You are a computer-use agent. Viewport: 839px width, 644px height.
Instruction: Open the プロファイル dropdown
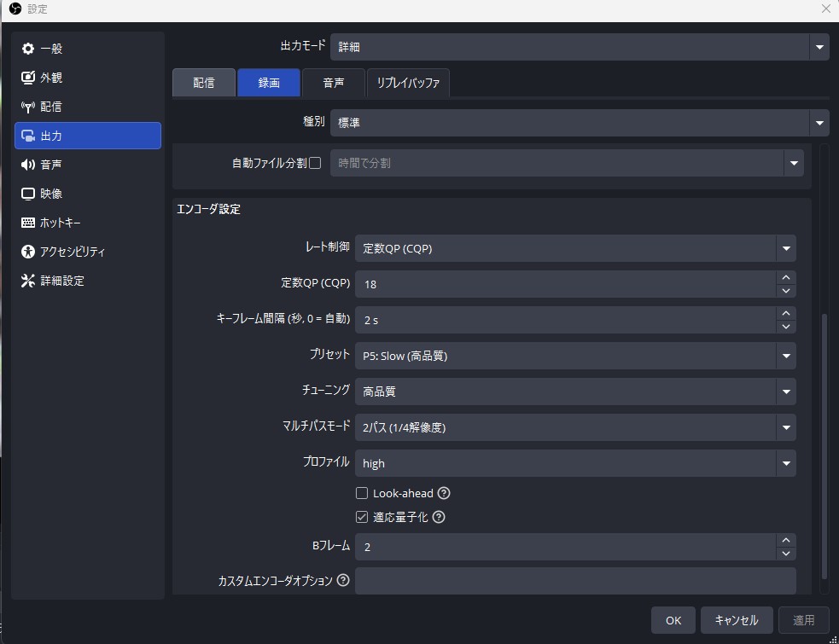tap(576, 463)
